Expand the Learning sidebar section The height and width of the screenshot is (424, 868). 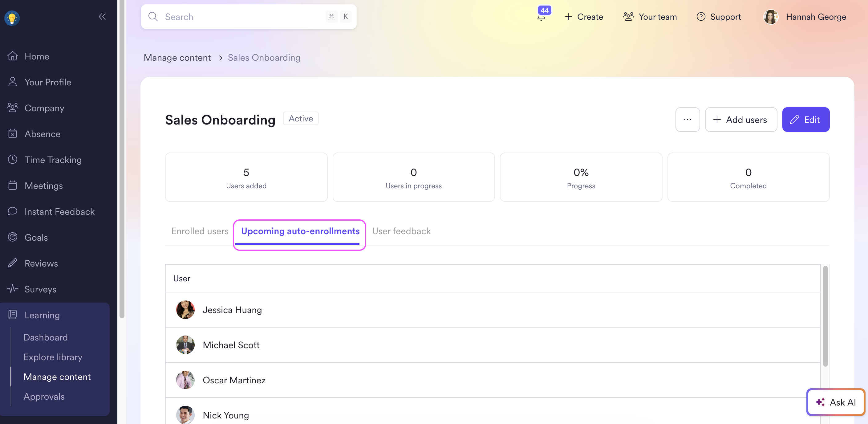[42, 315]
